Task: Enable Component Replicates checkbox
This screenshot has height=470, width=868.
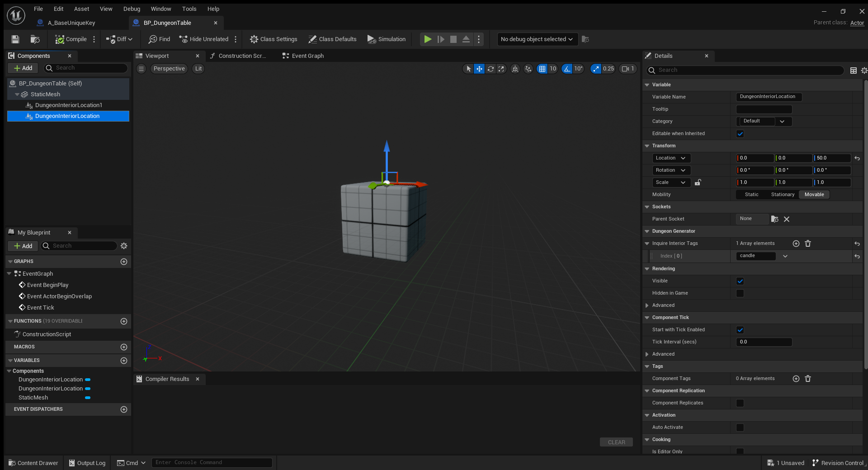Action: click(x=740, y=403)
